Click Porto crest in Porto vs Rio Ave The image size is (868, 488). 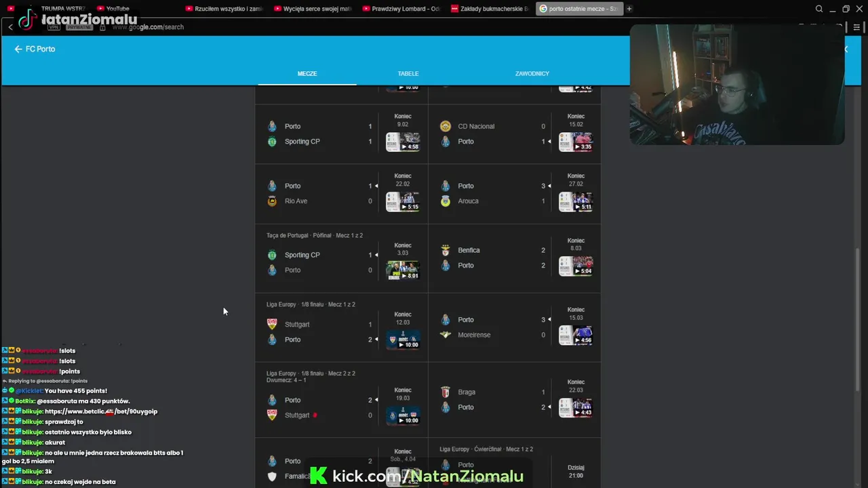272,186
